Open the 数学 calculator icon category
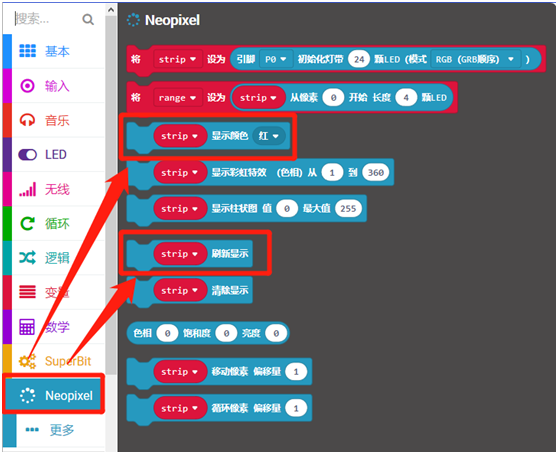 (54, 327)
